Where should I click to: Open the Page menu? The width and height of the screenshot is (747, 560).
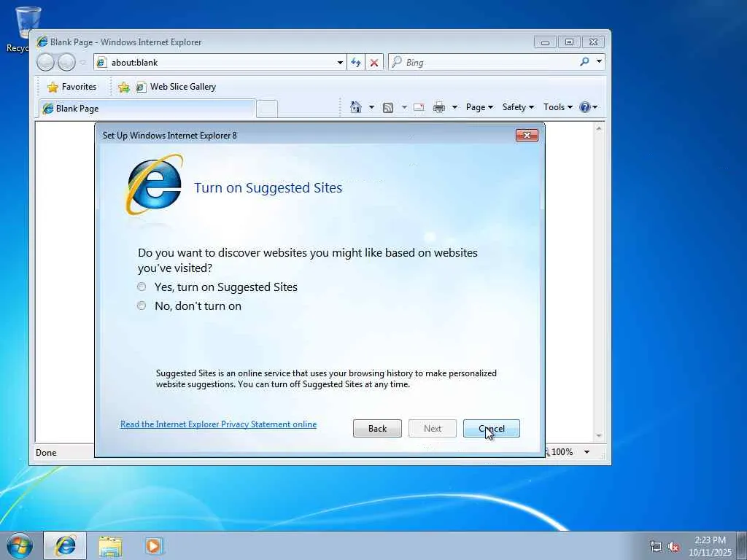[x=479, y=107]
